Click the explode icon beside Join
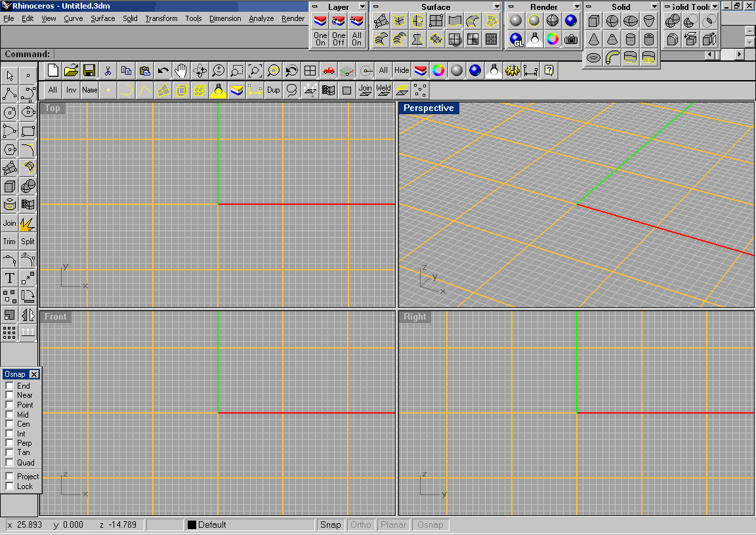756x535 pixels. coord(28,223)
